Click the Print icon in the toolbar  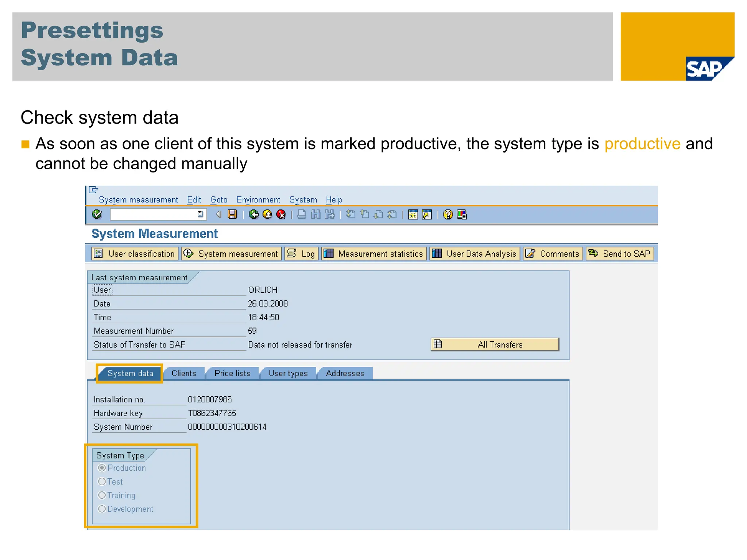(302, 214)
